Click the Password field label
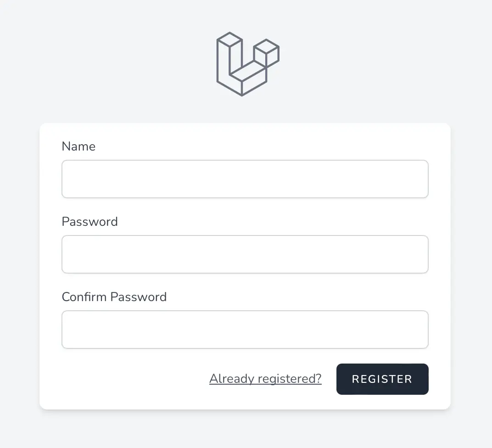The height and width of the screenshot is (448, 492). point(89,222)
